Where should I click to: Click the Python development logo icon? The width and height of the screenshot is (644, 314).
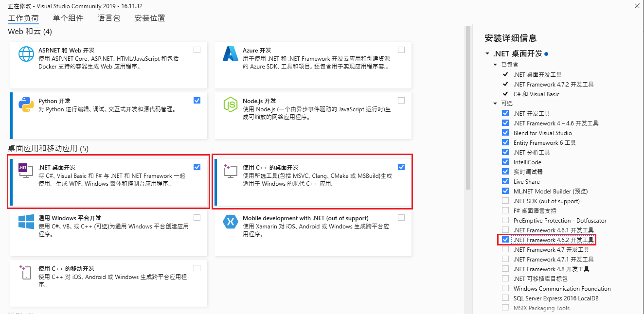[26, 105]
